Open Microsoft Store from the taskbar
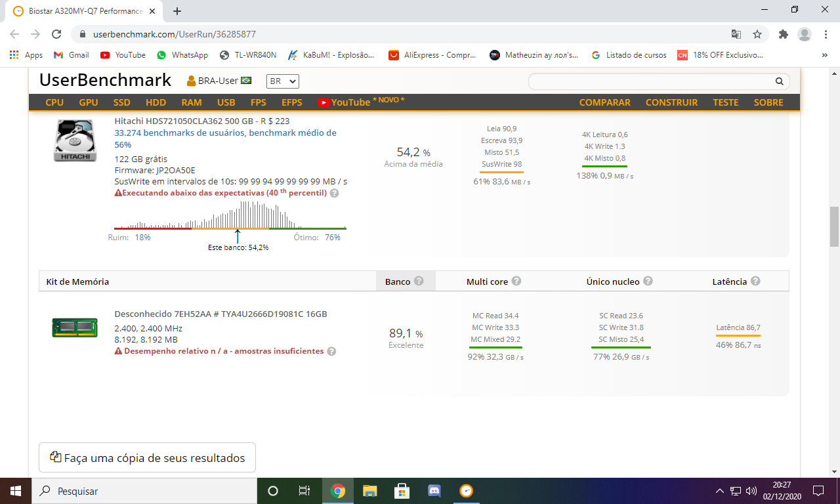This screenshot has width=840, height=504. point(402,491)
